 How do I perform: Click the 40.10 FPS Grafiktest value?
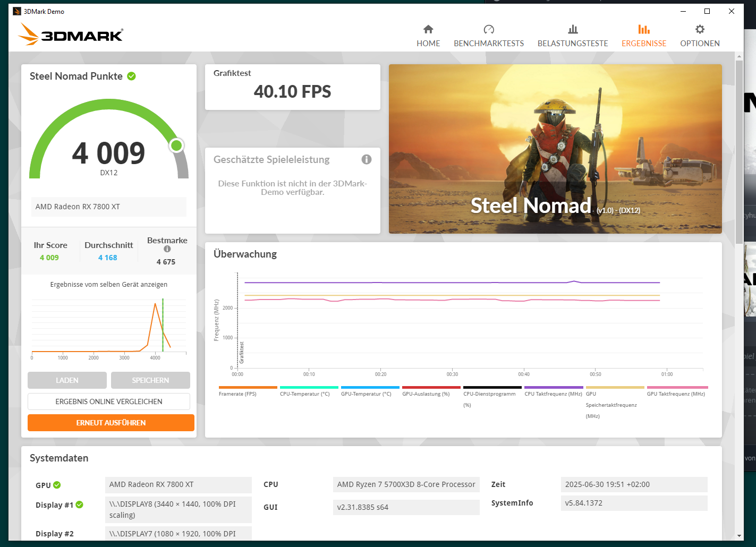[x=292, y=92]
